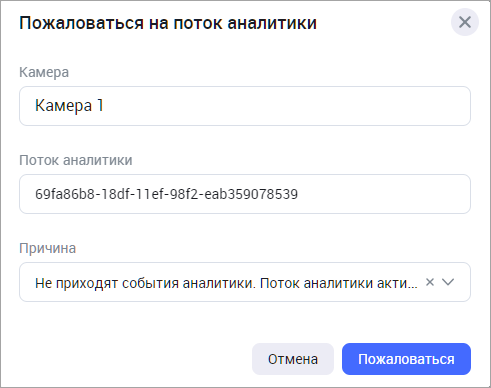
Task: Focus the Камера input field
Action: (245, 106)
